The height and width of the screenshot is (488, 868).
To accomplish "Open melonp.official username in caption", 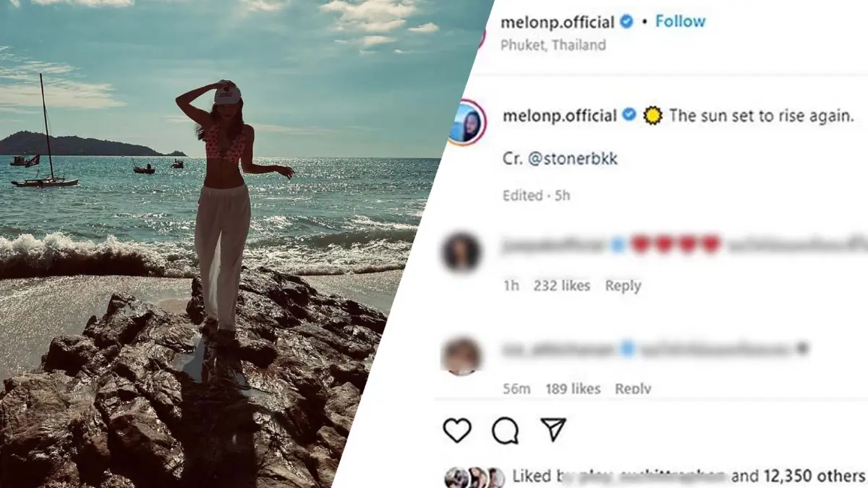I will point(559,116).
